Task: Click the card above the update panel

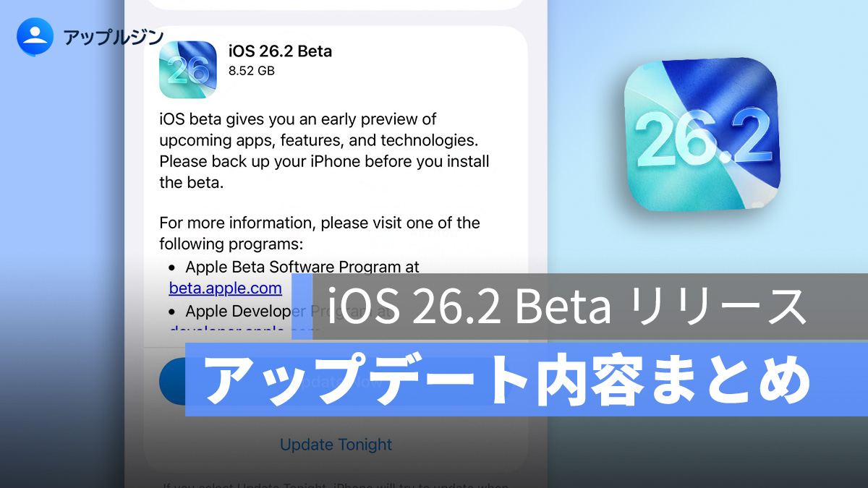Action: tap(336, 4)
